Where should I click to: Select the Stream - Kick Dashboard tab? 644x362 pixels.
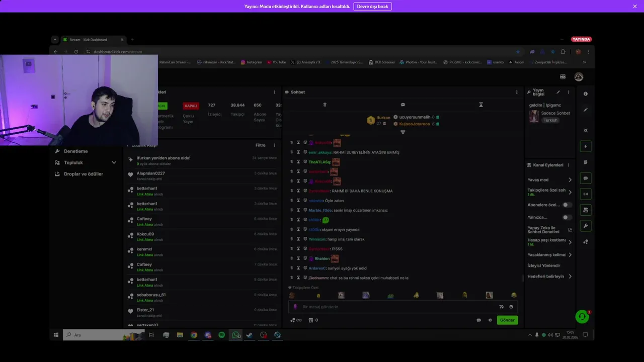(93, 40)
